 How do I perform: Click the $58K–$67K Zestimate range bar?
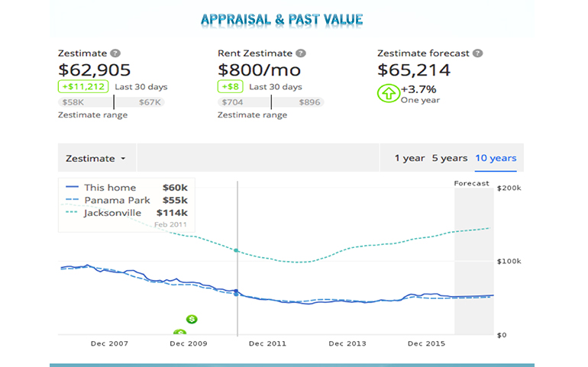tap(111, 101)
